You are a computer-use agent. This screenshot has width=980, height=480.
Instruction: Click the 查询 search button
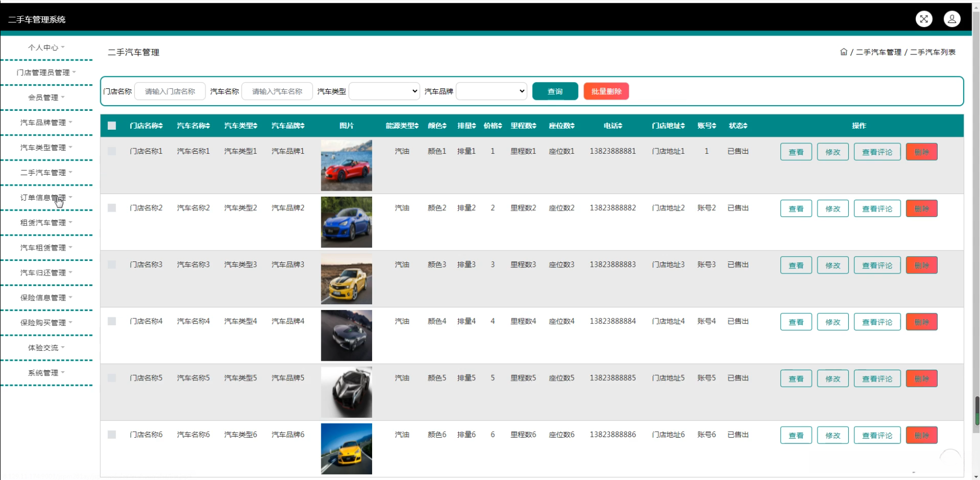pyautogui.click(x=555, y=91)
